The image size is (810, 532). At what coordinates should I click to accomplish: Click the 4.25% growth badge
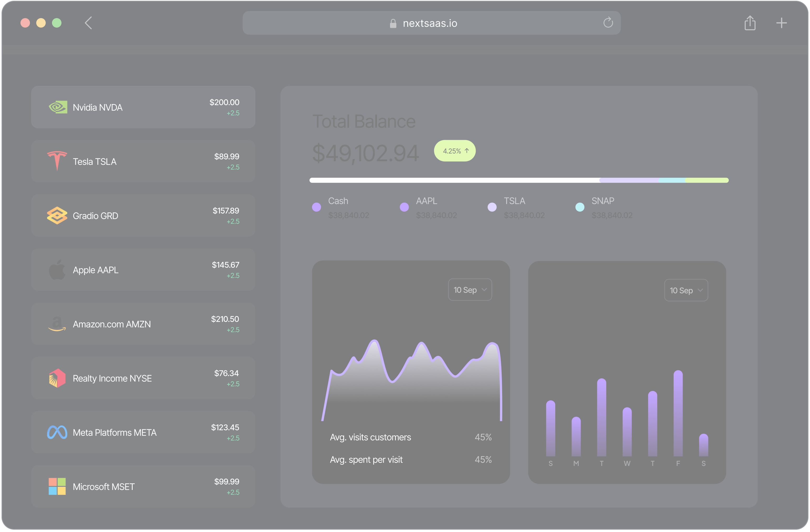point(455,151)
